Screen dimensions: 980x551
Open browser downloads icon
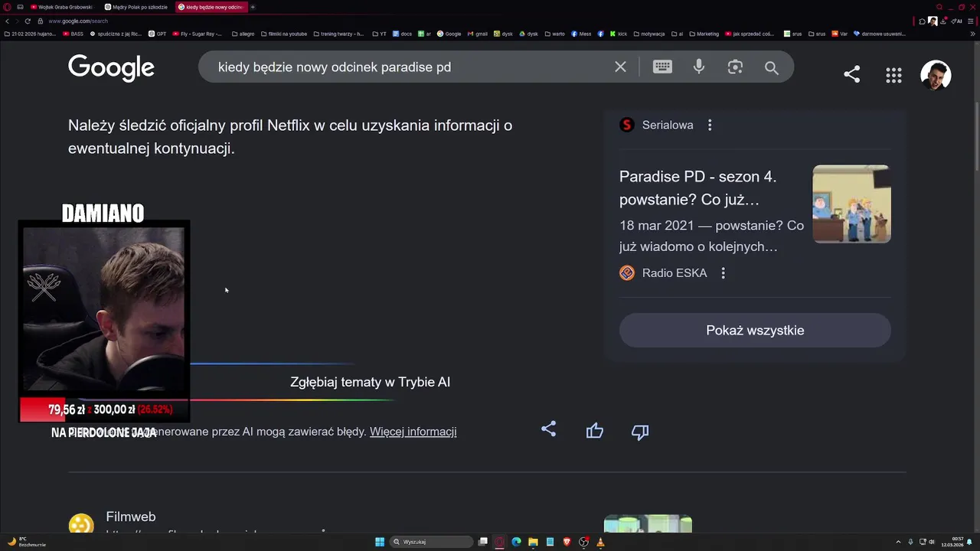coord(943,21)
